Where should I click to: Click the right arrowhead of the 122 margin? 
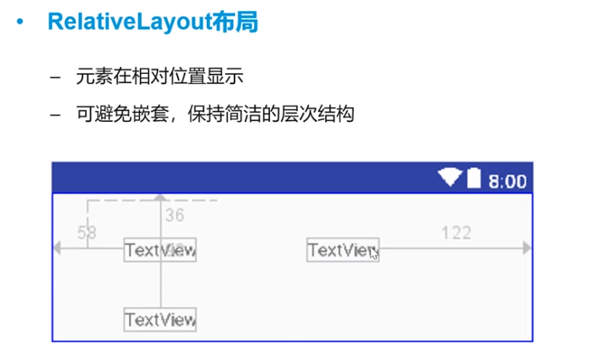pyautogui.click(x=527, y=248)
